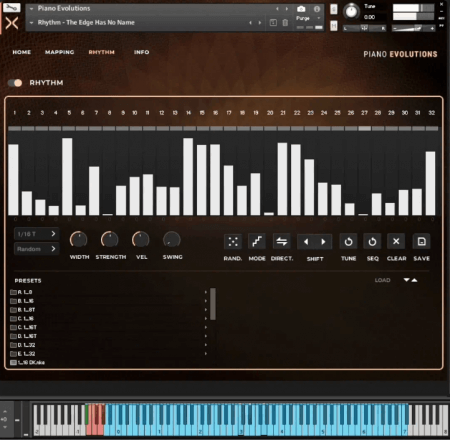Click the STRENGTH knob
450x440 pixels.
point(110,239)
